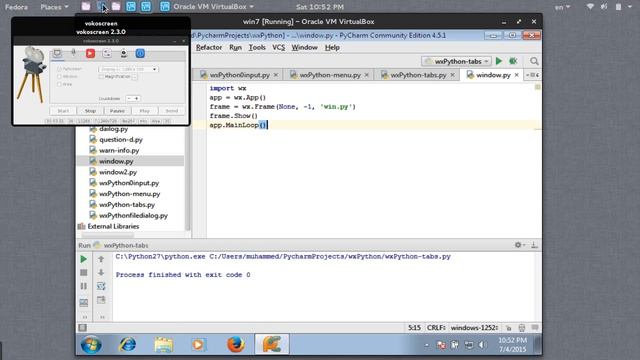Open line separator CRLF selector in status bar

pos(436,328)
